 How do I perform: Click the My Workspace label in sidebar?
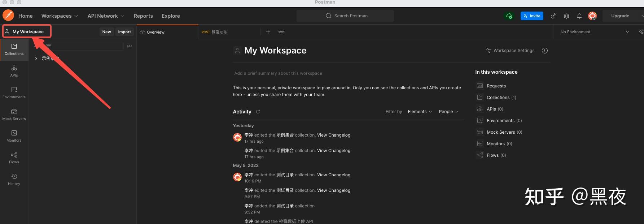[x=28, y=32]
